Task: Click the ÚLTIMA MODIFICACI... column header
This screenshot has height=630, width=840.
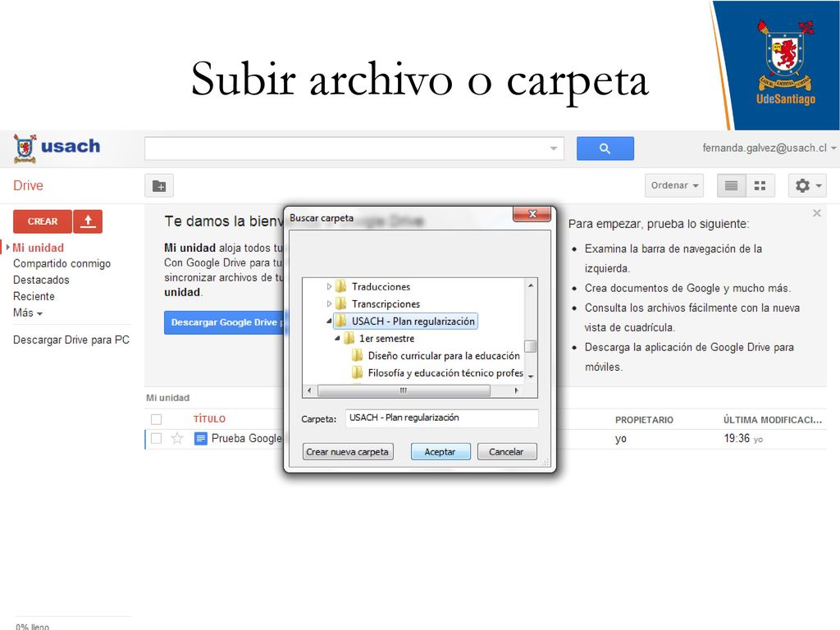Action: (x=772, y=419)
